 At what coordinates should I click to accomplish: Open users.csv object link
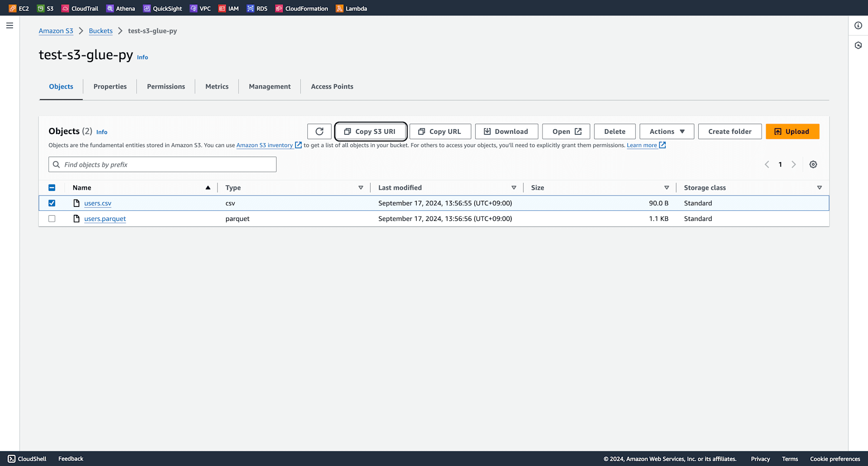point(98,203)
